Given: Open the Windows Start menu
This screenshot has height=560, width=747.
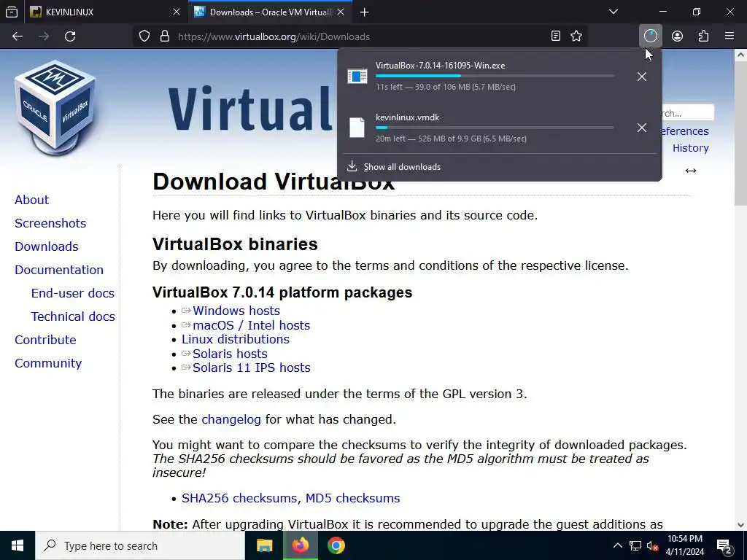Looking at the screenshot, I should pyautogui.click(x=18, y=545).
